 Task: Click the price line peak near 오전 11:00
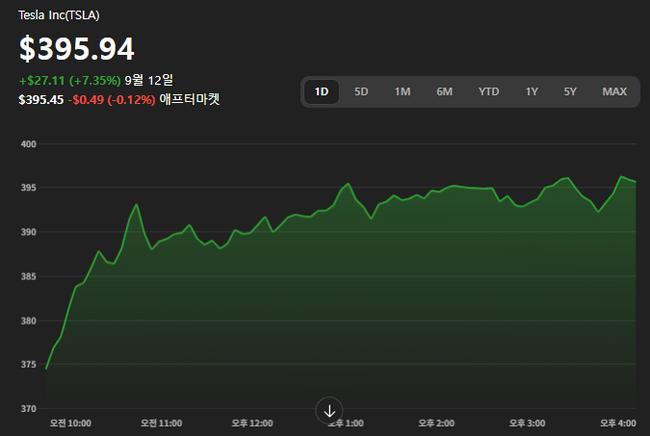[x=136, y=204]
